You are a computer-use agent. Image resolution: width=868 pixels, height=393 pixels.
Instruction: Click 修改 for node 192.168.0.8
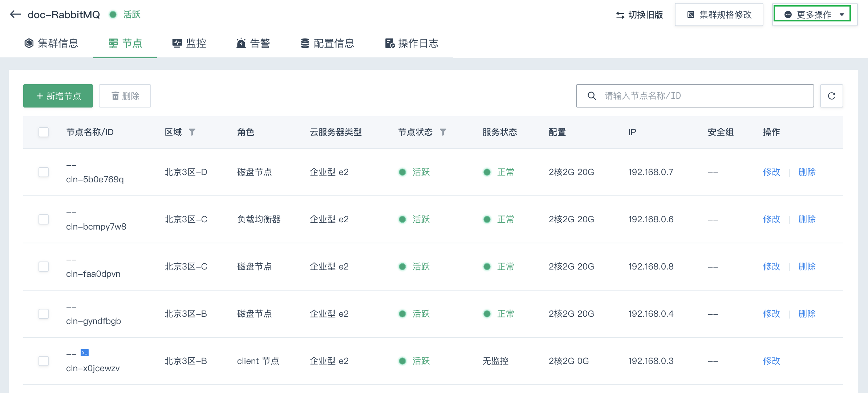tap(771, 267)
